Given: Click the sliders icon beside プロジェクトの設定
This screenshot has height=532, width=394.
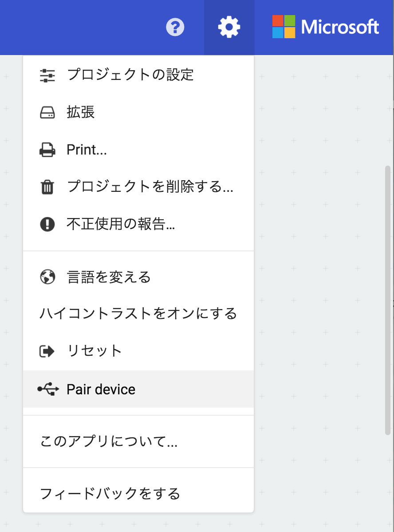Looking at the screenshot, I should (47, 75).
